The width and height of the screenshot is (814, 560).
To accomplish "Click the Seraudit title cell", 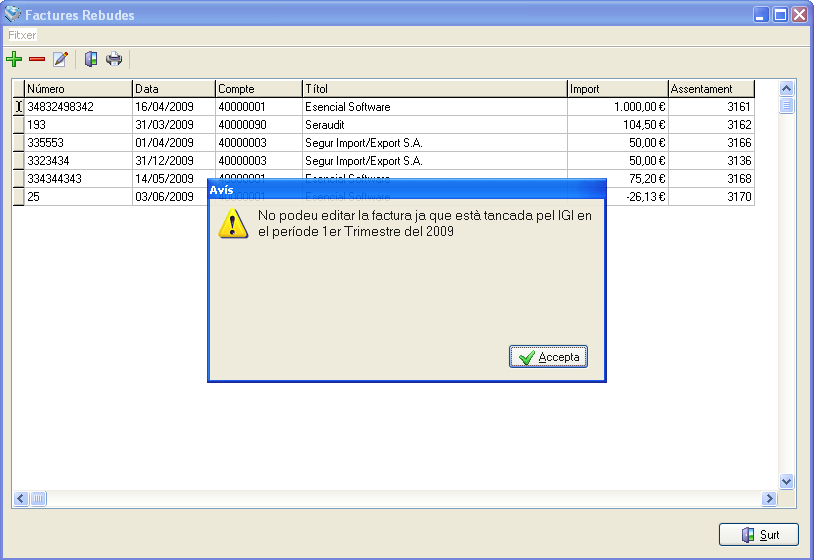I will (x=435, y=125).
